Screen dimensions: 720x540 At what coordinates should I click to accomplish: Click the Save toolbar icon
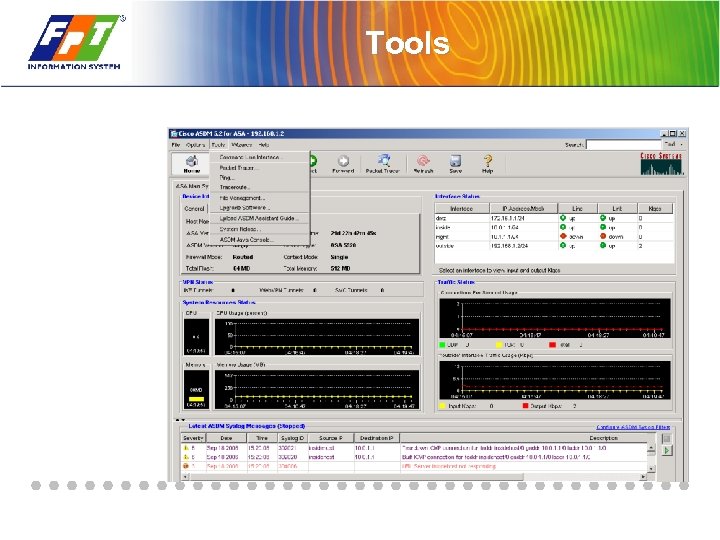coord(456,164)
